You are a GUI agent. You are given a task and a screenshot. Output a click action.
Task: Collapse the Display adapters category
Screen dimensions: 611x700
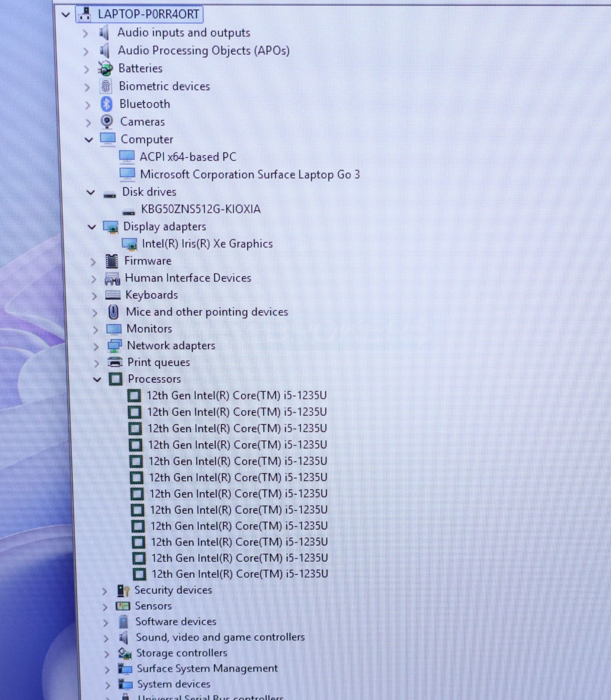92,227
